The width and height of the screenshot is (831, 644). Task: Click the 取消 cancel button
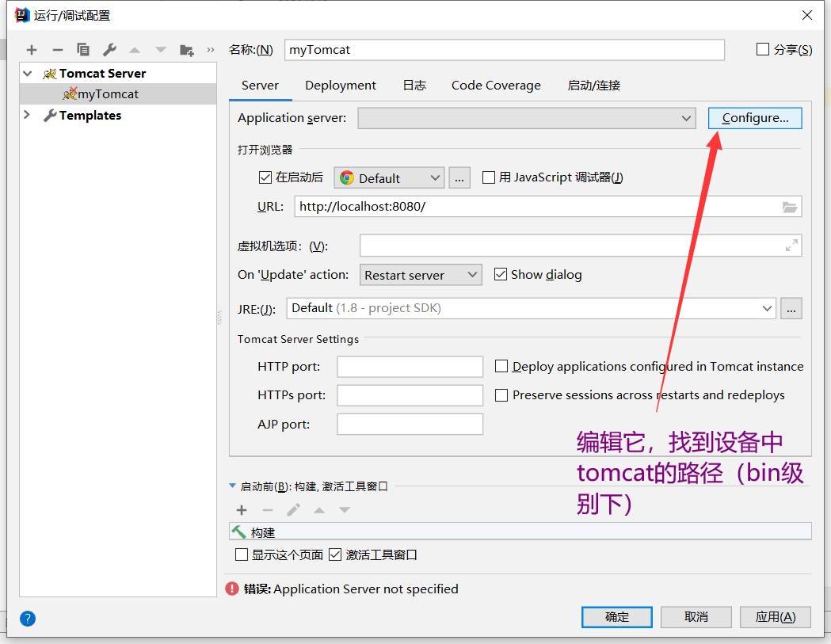[x=696, y=617]
